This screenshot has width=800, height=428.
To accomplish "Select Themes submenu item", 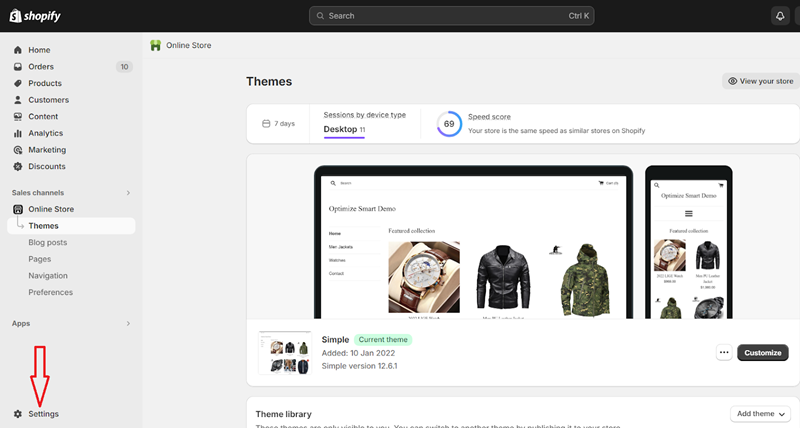I will [x=71, y=226].
